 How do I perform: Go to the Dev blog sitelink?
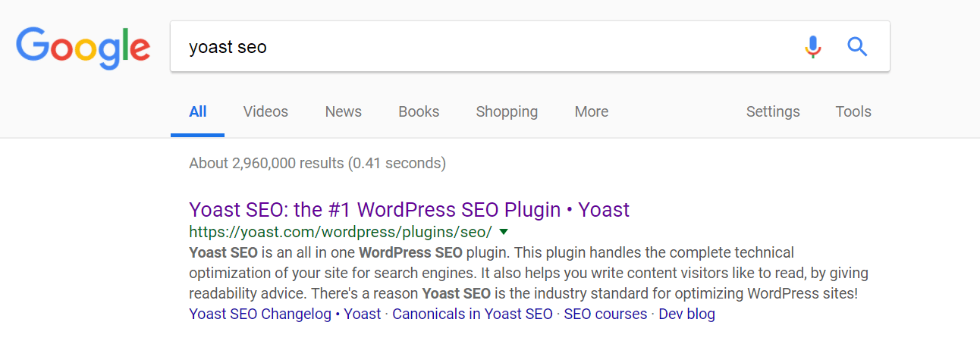click(686, 314)
